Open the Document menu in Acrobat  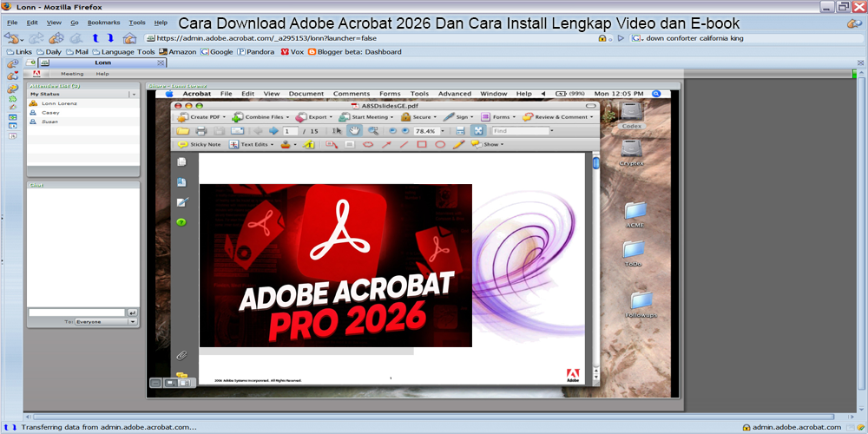tap(306, 94)
